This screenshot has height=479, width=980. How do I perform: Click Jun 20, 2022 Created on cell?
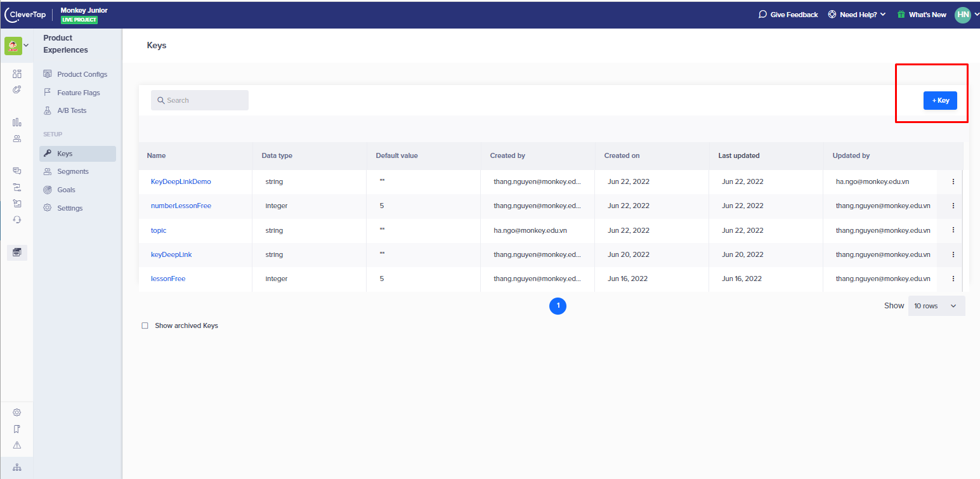click(x=629, y=254)
